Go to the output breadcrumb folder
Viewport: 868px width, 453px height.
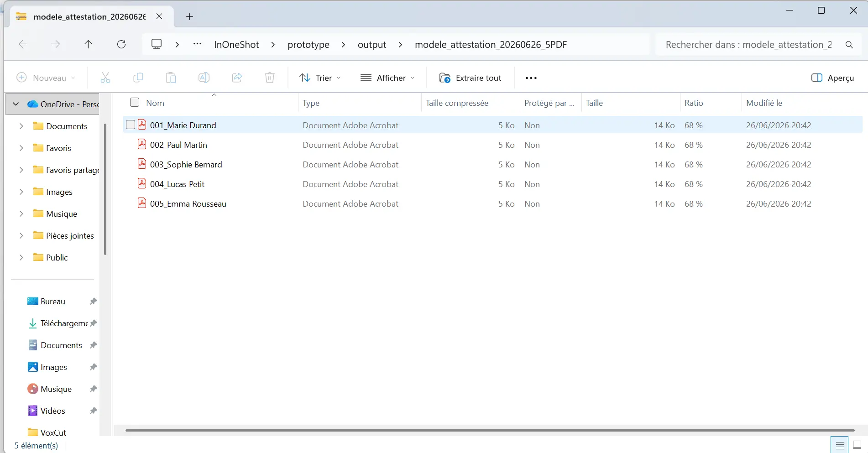tap(372, 45)
